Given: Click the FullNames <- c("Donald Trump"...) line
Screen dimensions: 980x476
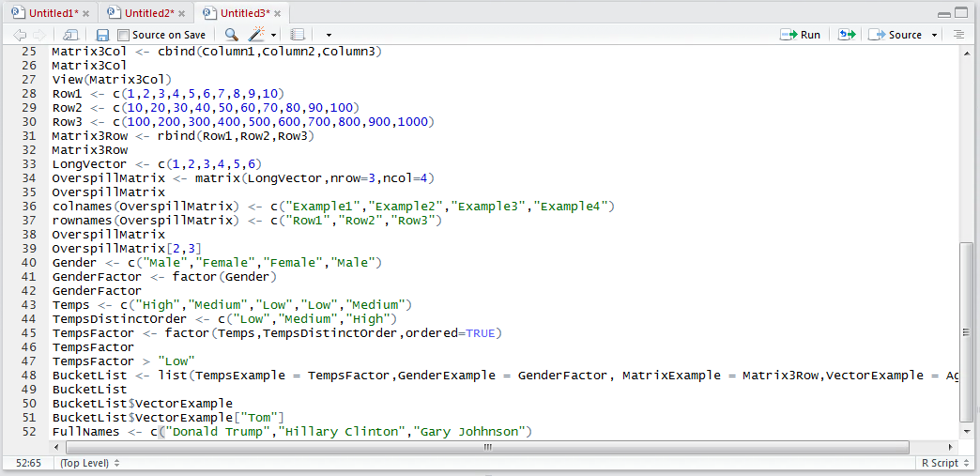Looking at the screenshot, I should click(x=292, y=432).
